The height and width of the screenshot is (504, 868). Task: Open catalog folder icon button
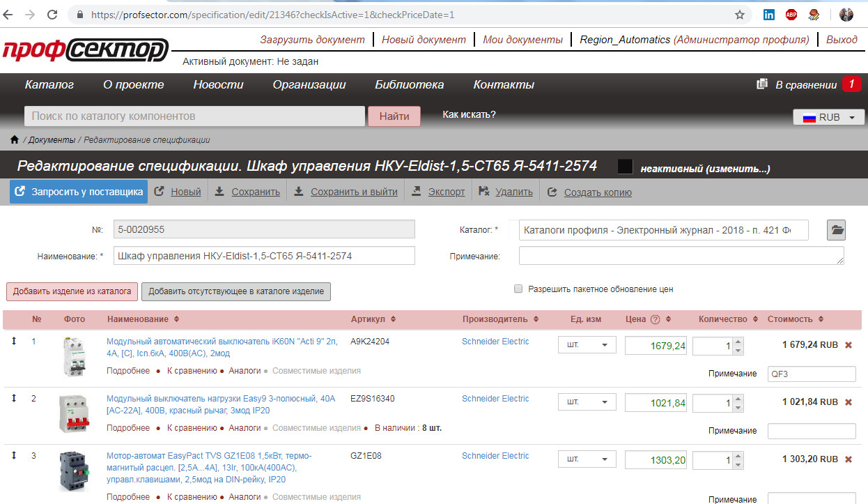coord(836,230)
